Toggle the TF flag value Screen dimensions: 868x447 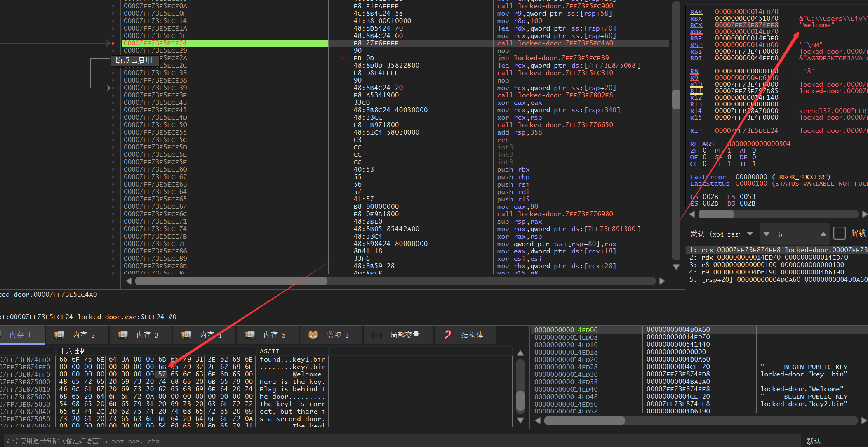click(x=729, y=164)
